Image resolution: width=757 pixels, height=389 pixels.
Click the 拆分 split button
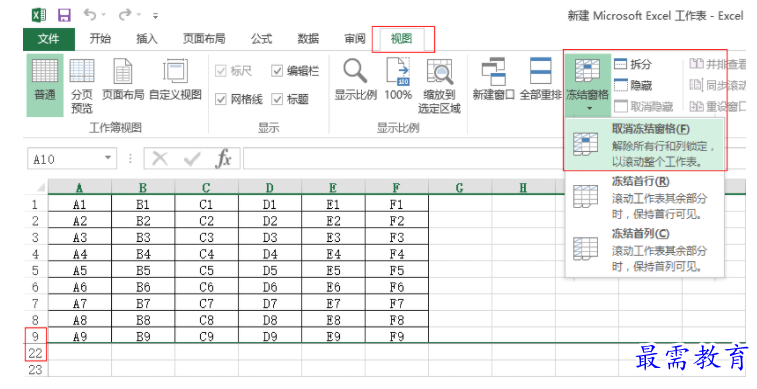(633, 64)
